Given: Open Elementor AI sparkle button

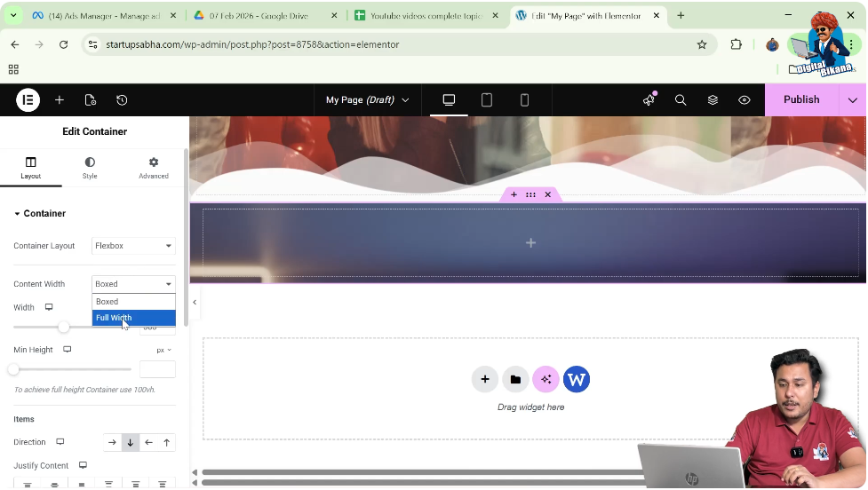Looking at the screenshot, I should 545,379.
